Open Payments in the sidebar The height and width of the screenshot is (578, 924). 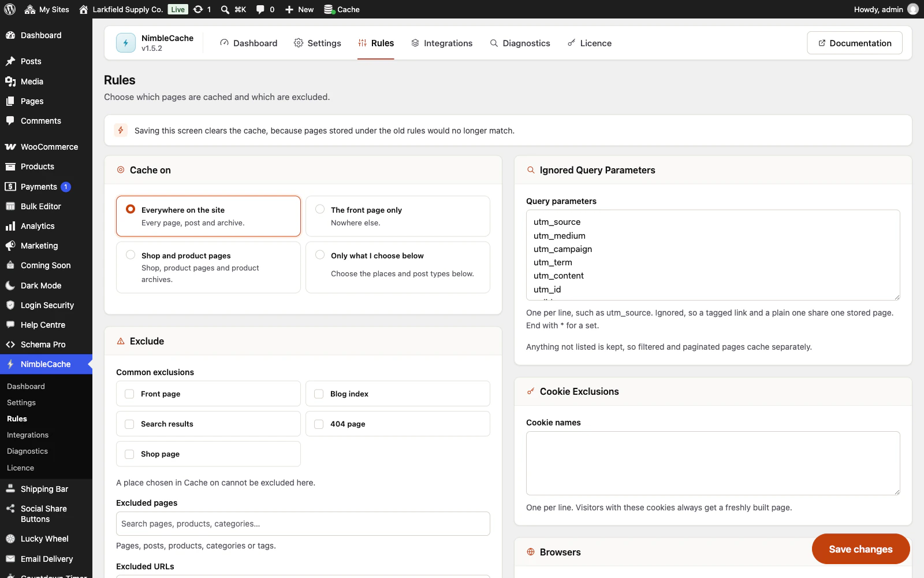click(46, 187)
